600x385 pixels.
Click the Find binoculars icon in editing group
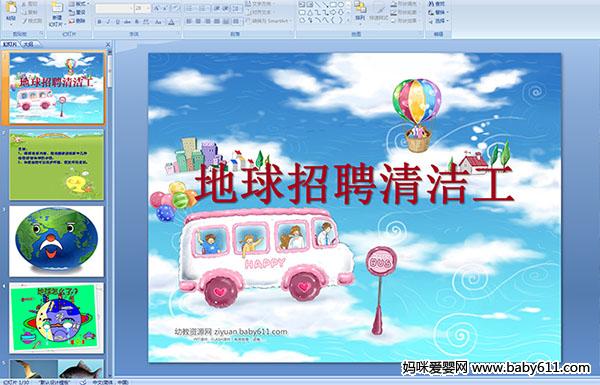(x=431, y=4)
